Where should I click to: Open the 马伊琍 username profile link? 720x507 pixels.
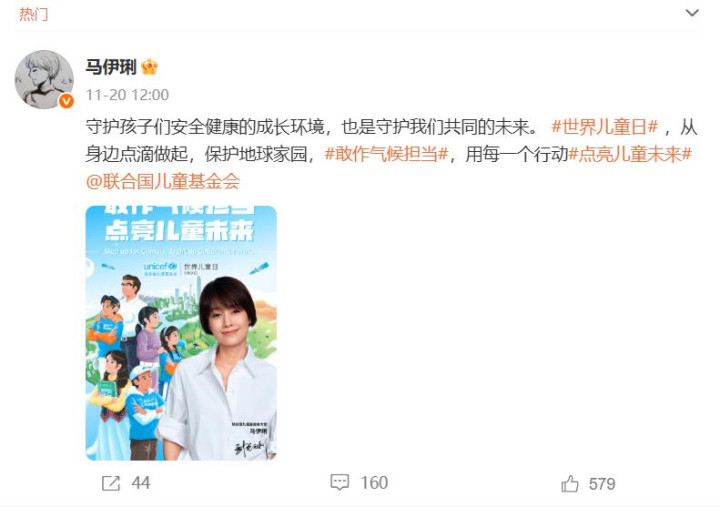click(x=111, y=67)
